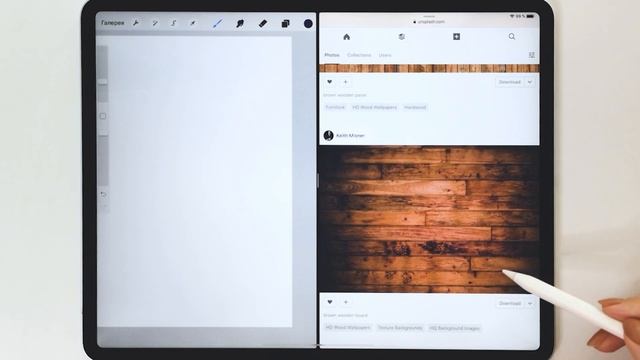
Task: Check the Wi-Fi icon in status bar
Action: point(512,16)
